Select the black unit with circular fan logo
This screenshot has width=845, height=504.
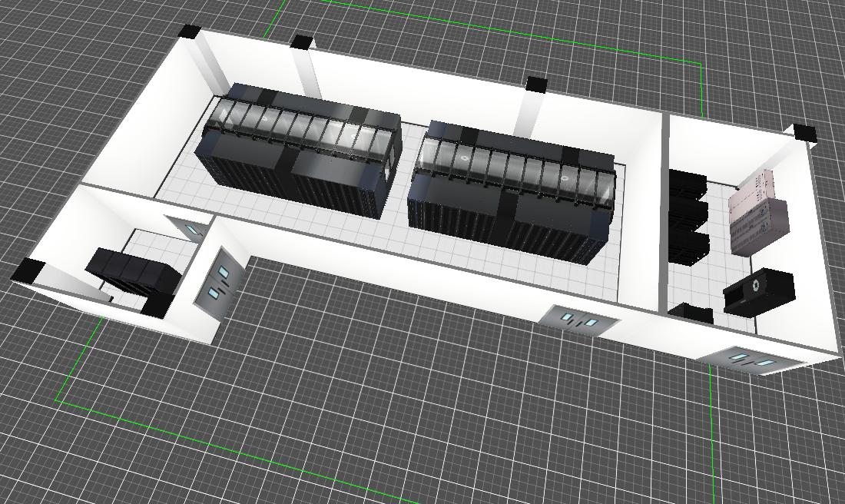point(757,290)
